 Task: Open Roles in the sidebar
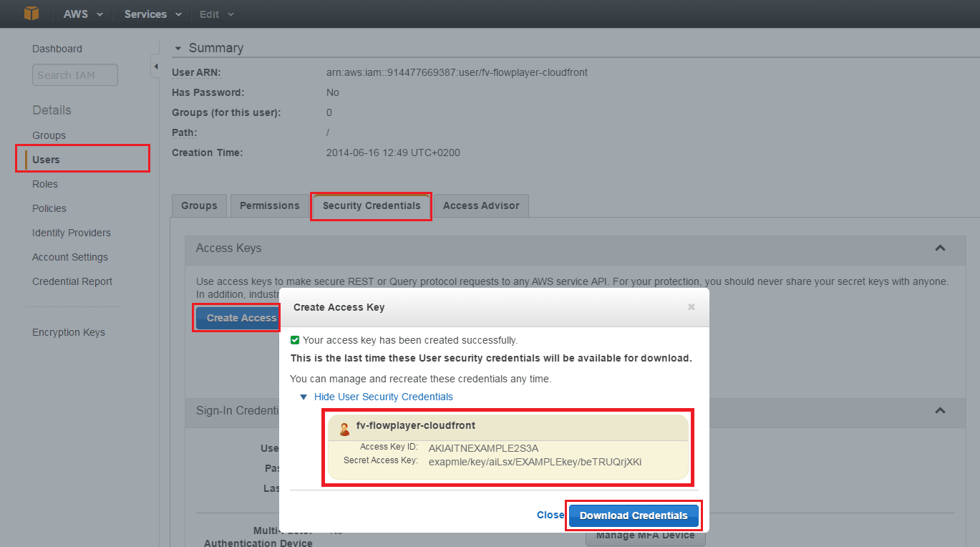click(45, 184)
